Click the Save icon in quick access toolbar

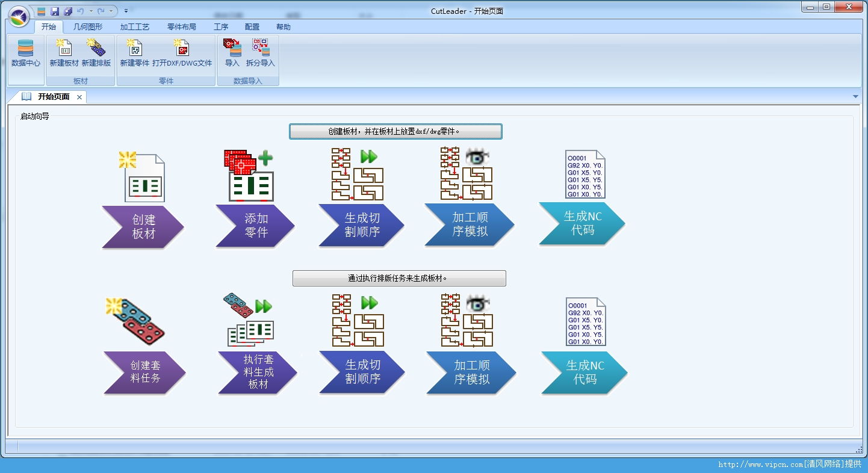tap(55, 10)
